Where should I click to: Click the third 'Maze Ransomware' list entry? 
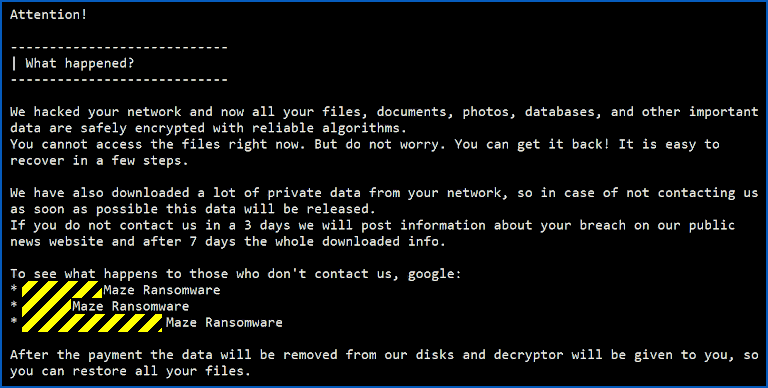click(224, 323)
